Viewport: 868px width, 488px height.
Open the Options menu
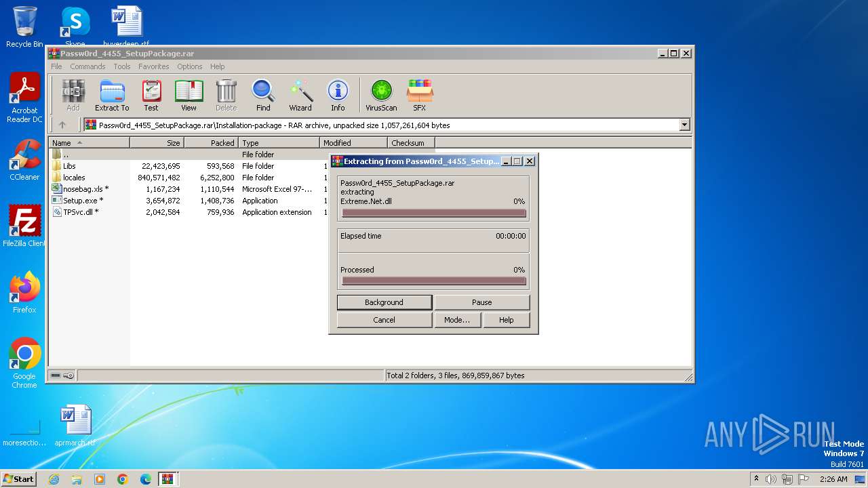pyautogui.click(x=190, y=66)
